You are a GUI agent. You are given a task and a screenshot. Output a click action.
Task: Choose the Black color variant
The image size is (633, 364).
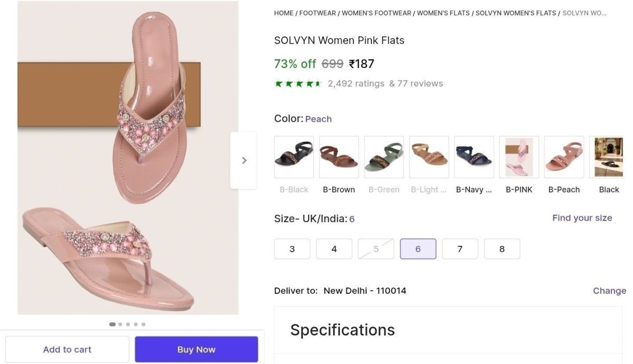[608, 157]
